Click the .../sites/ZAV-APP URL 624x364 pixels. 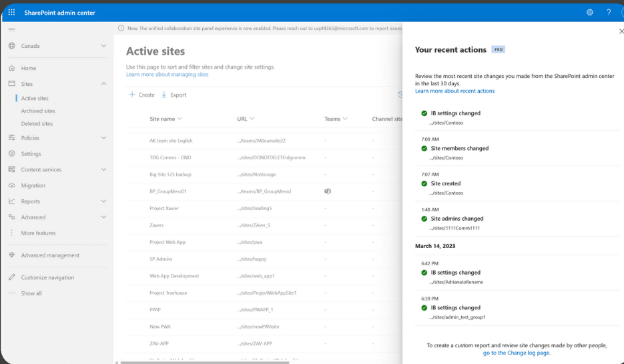[255, 343]
